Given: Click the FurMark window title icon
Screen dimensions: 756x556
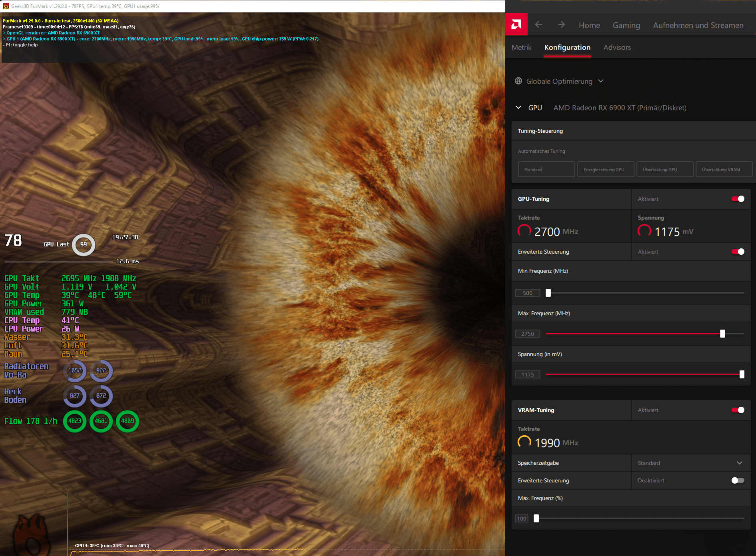Looking at the screenshot, I should click(6, 6).
